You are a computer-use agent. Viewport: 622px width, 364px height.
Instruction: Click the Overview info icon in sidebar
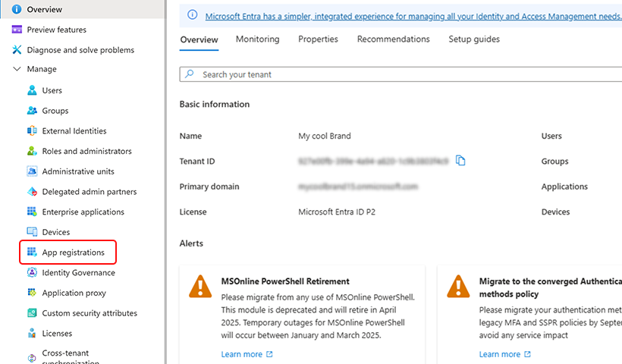(x=17, y=9)
